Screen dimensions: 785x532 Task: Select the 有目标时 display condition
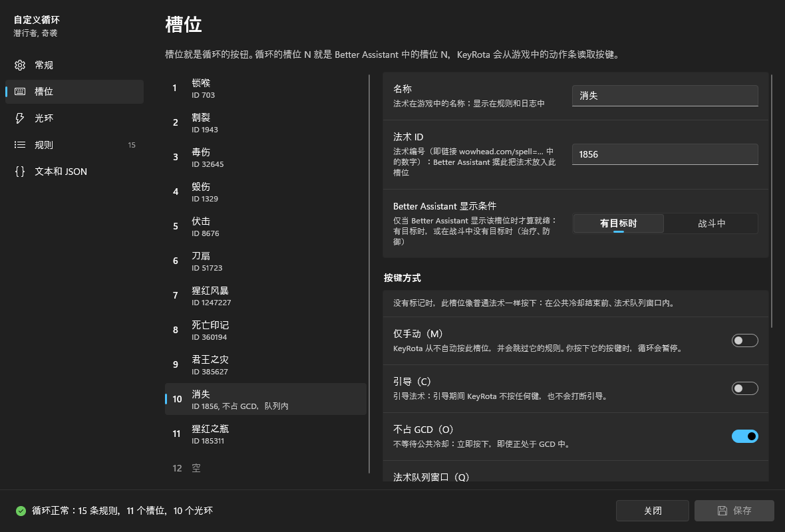[618, 223]
